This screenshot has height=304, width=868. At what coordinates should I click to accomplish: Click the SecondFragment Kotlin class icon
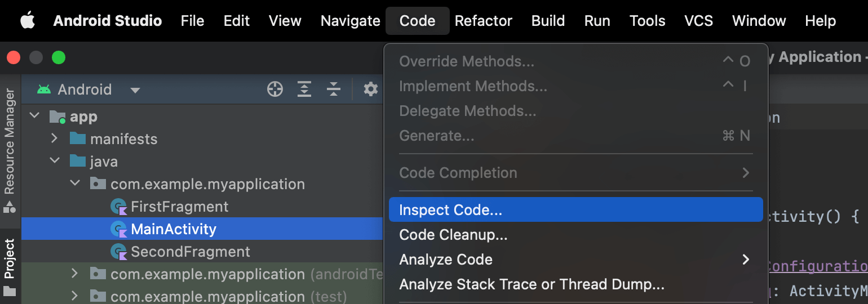click(x=119, y=252)
